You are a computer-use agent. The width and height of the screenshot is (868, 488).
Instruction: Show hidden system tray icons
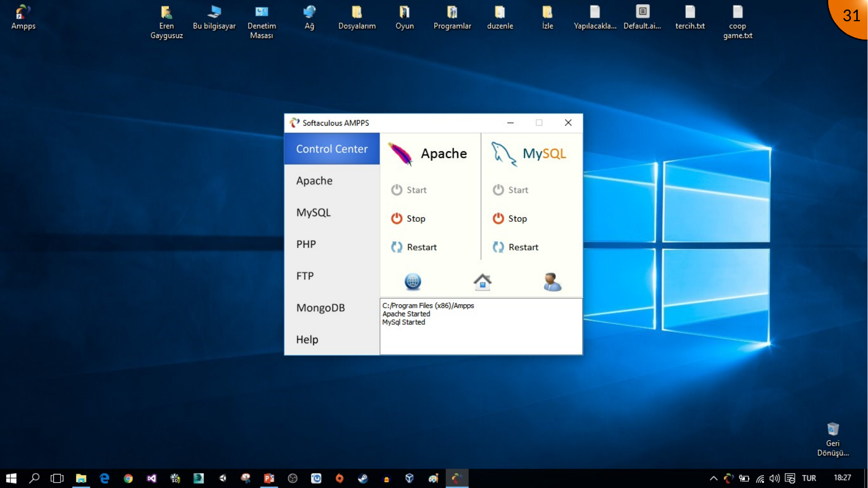713,478
